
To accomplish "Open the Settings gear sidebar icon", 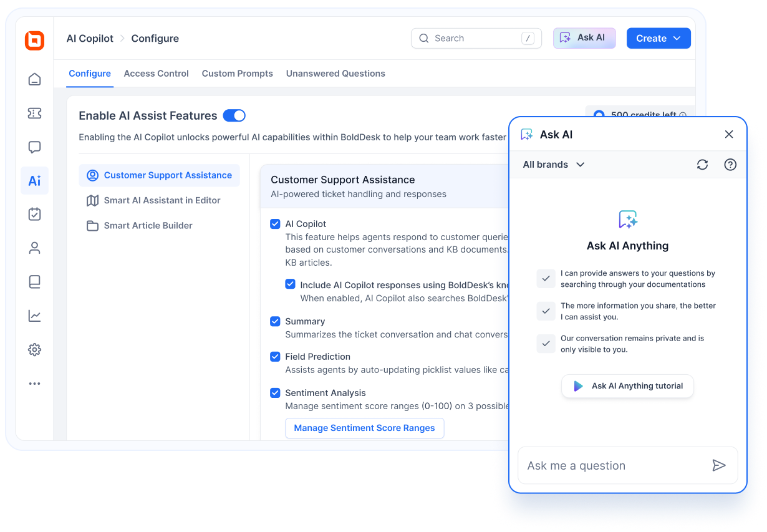I will click(x=35, y=350).
